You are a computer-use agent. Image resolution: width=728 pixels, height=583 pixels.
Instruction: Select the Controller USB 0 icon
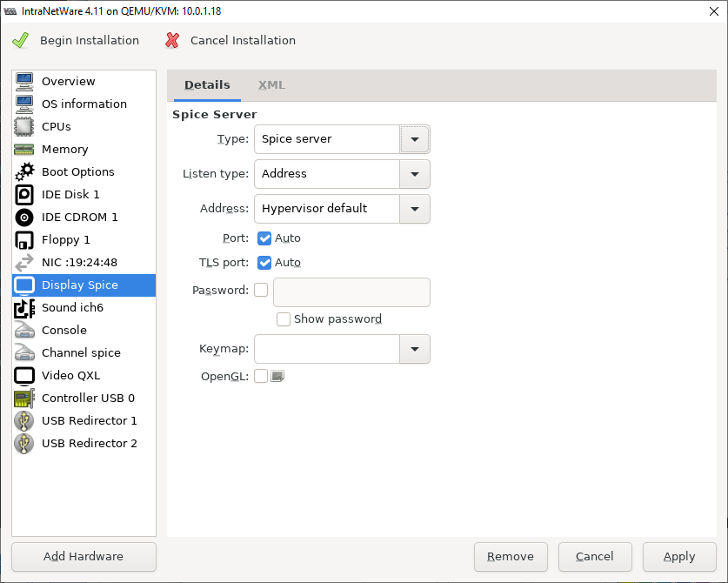(24, 398)
